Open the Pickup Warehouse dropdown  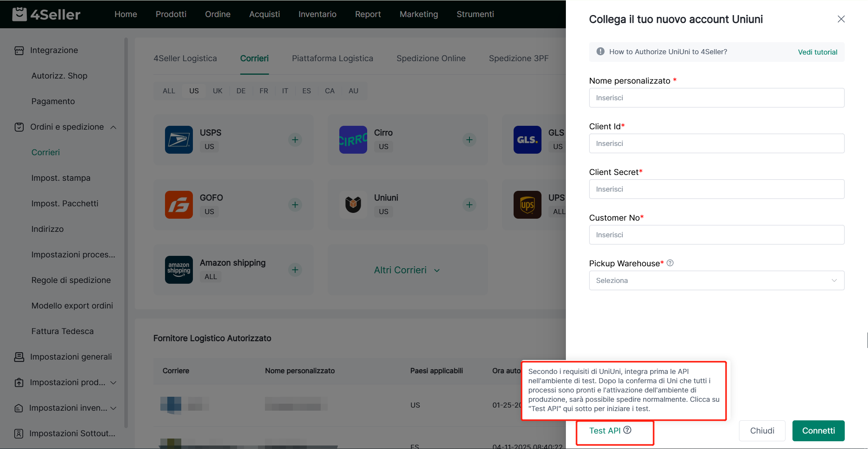716,281
